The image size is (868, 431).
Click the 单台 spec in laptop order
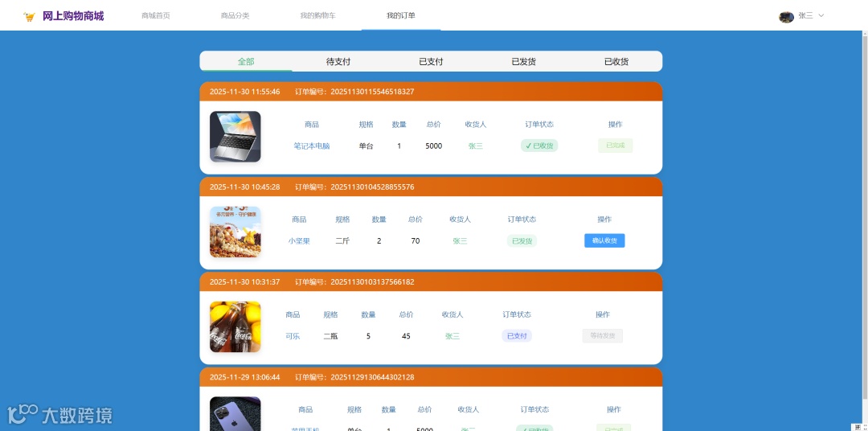pos(366,146)
